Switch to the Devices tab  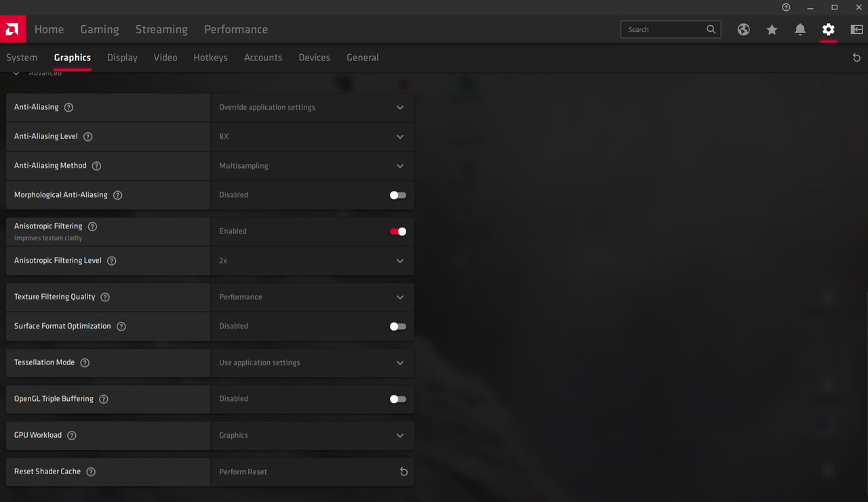(x=314, y=58)
